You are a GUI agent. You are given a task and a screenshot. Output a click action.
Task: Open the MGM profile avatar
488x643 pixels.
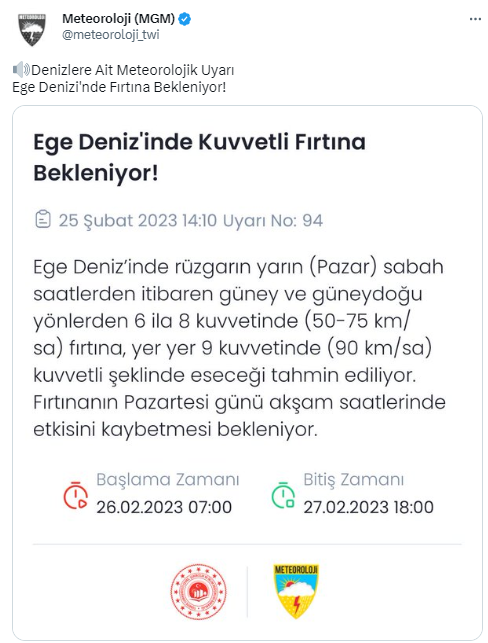click(x=32, y=30)
